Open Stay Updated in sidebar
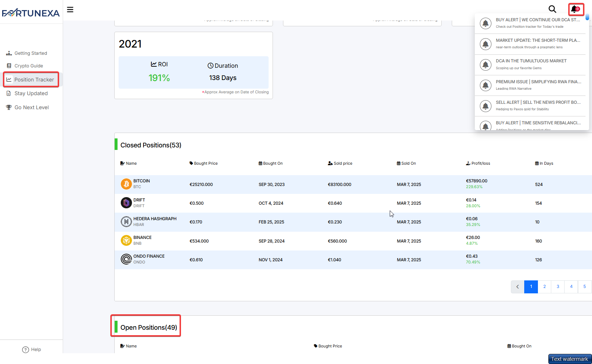This screenshot has width=592, height=364. pos(27,93)
